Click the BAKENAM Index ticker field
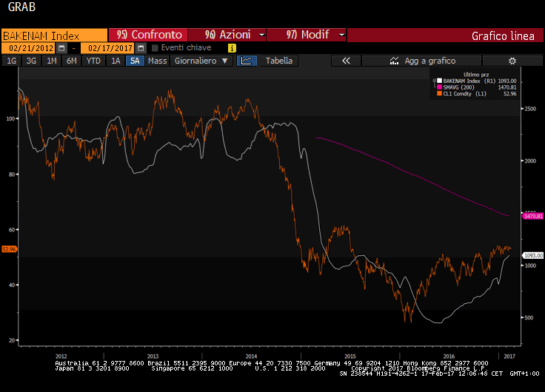 point(54,36)
